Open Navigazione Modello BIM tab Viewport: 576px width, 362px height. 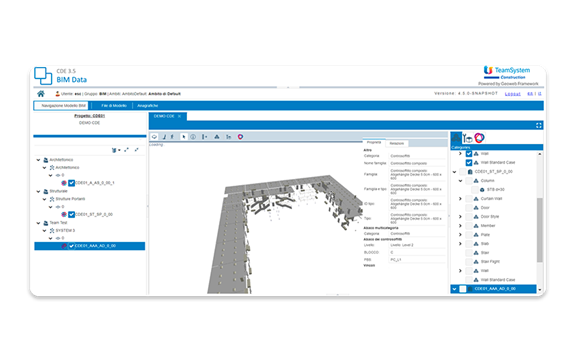pyautogui.click(x=61, y=105)
